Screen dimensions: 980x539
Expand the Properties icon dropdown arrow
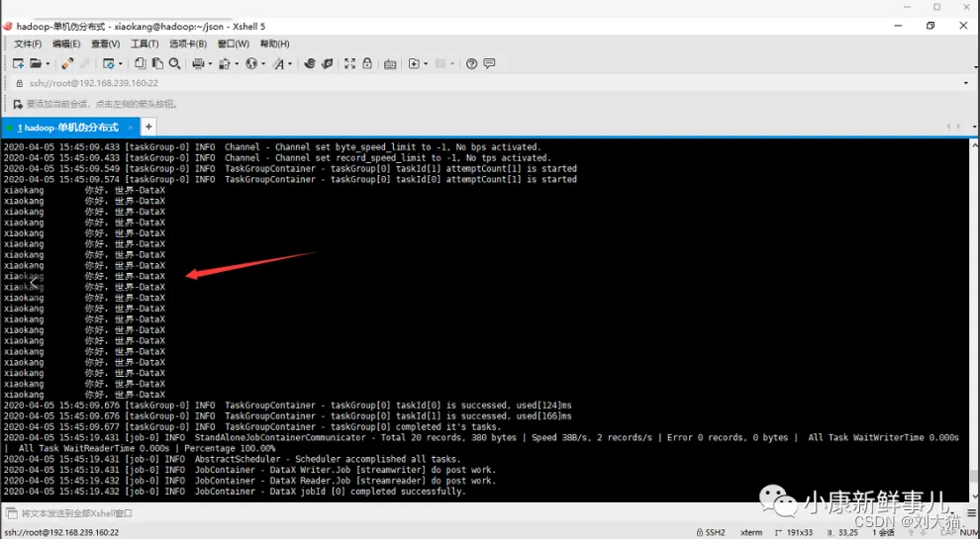click(x=120, y=63)
